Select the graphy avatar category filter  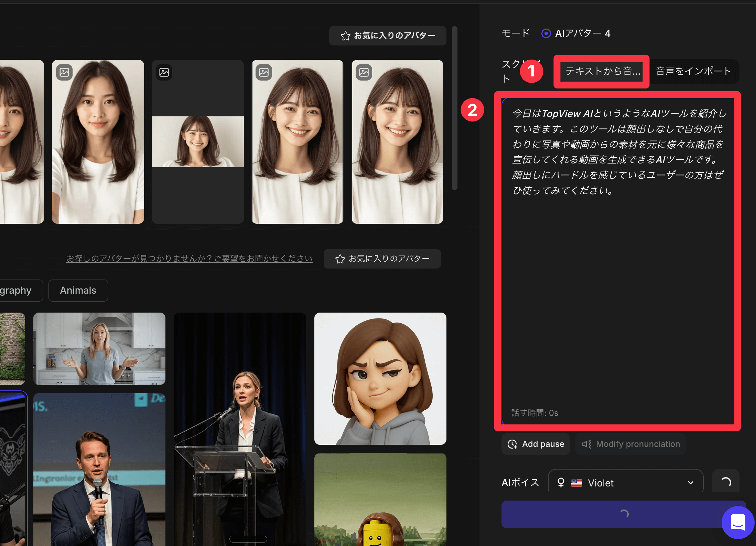point(16,290)
